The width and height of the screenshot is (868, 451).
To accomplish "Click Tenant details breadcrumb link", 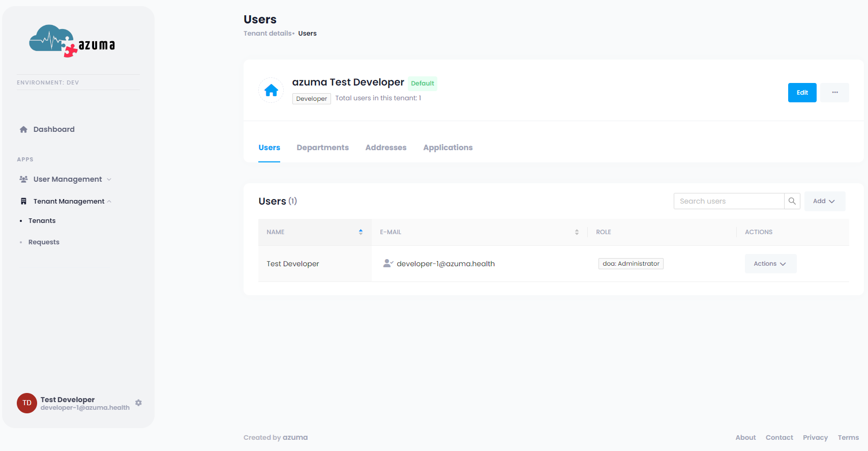I will tap(267, 34).
